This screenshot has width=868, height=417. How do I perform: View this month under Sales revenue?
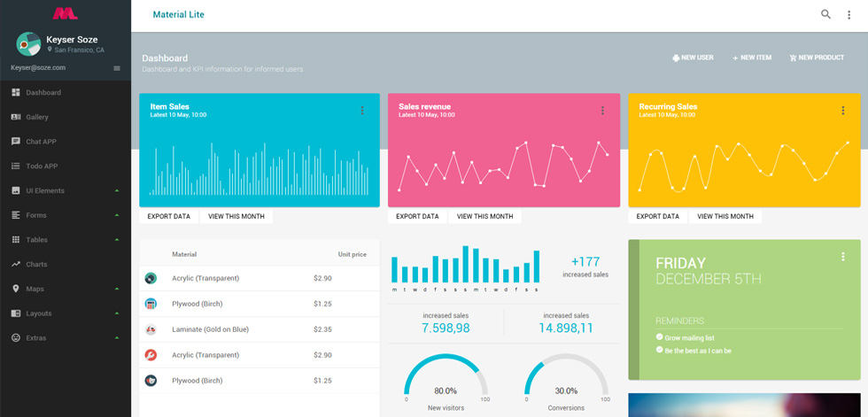point(485,216)
